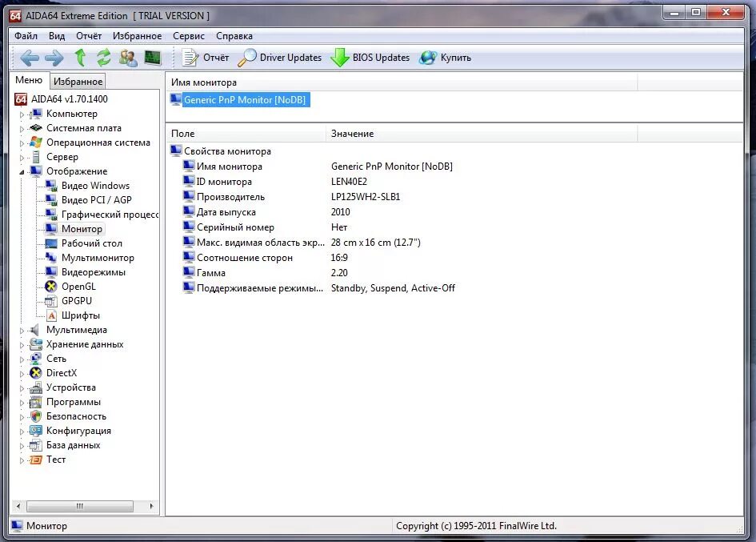Switch to the Меню tab
Image resolution: width=756 pixels, height=542 pixels.
pyautogui.click(x=29, y=80)
